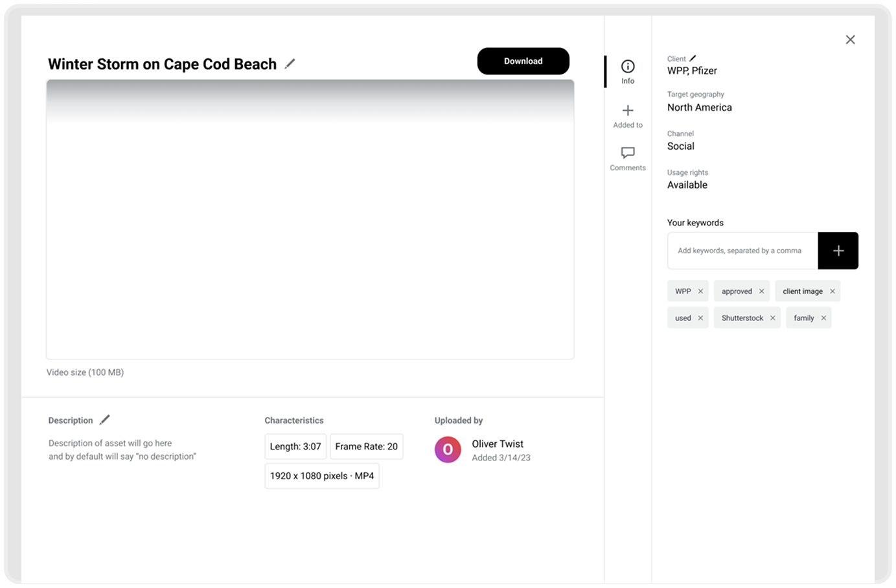
Task: Open the Comments tab
Action: (x=628, y=158)
